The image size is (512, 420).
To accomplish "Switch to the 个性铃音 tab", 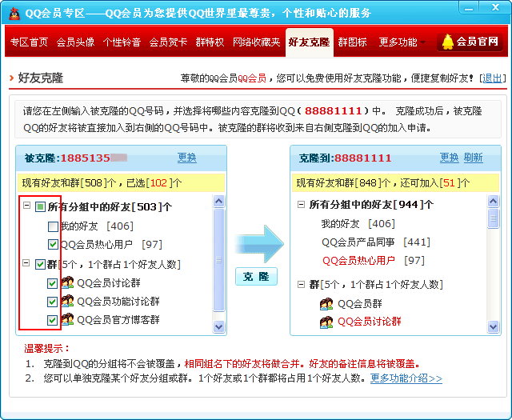I will 122,42.
